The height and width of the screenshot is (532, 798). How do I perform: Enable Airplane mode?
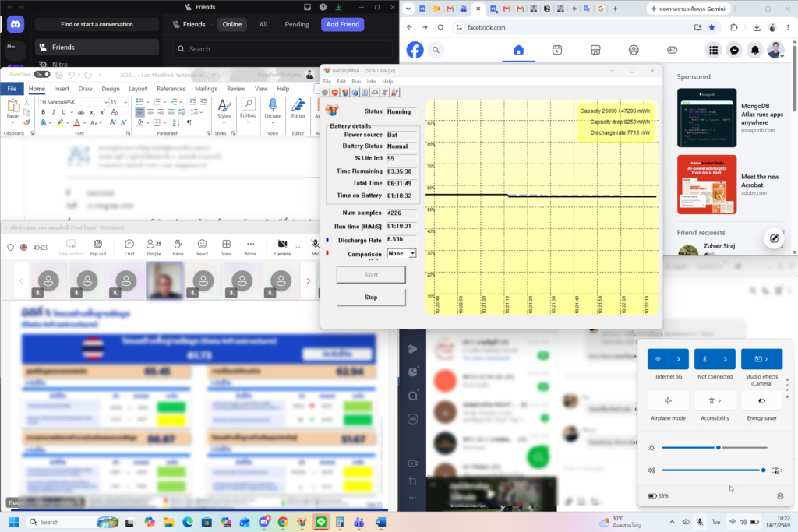click(x=668, y=401)
